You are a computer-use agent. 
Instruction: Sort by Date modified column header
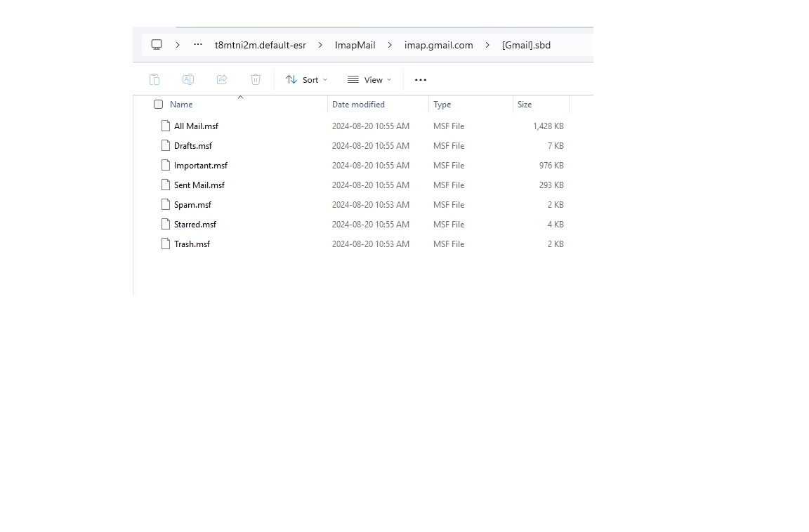pos(359,104)
